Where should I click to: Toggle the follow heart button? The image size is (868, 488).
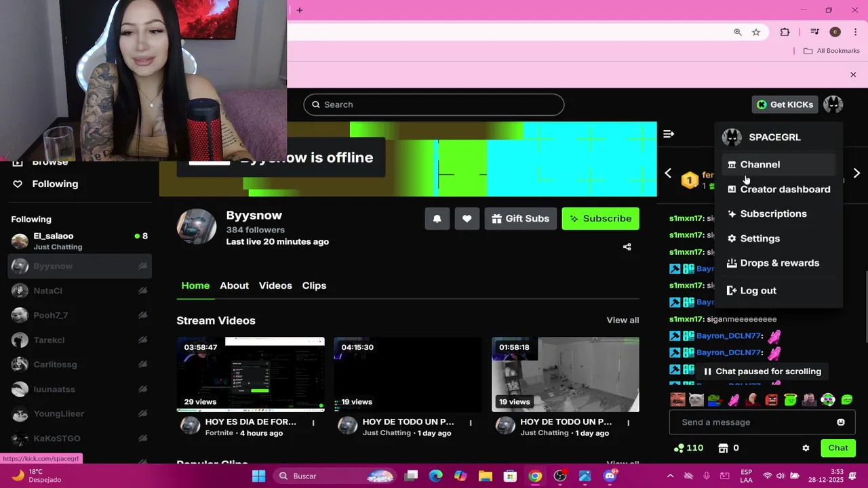(x=467, y=218)
